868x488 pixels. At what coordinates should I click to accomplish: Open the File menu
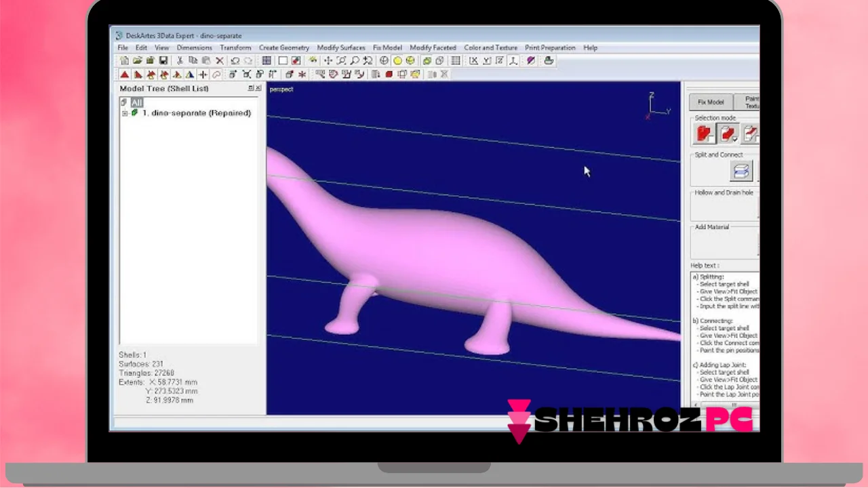123,47
